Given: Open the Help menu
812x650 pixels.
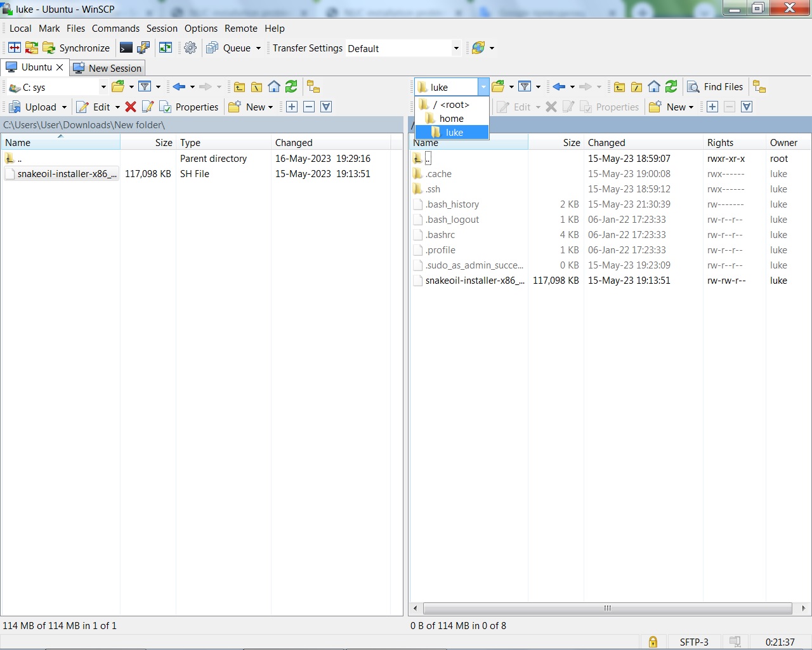Looking at the screenshot, I should point(275,29).
